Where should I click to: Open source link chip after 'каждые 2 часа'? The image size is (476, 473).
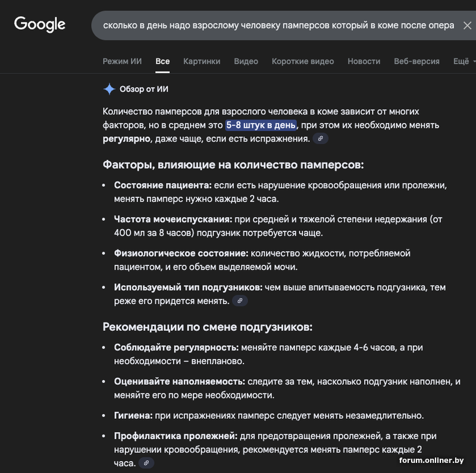(146, 463)
